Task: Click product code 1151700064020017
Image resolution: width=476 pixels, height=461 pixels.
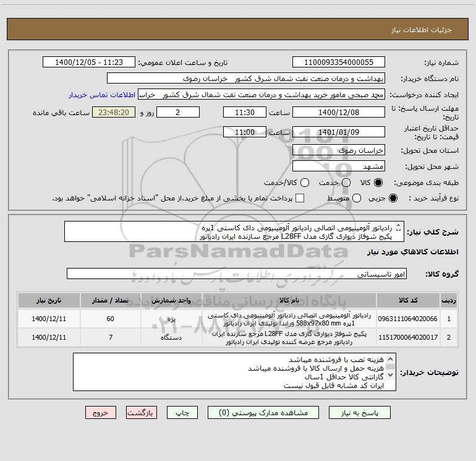Action: pos(408,337)
